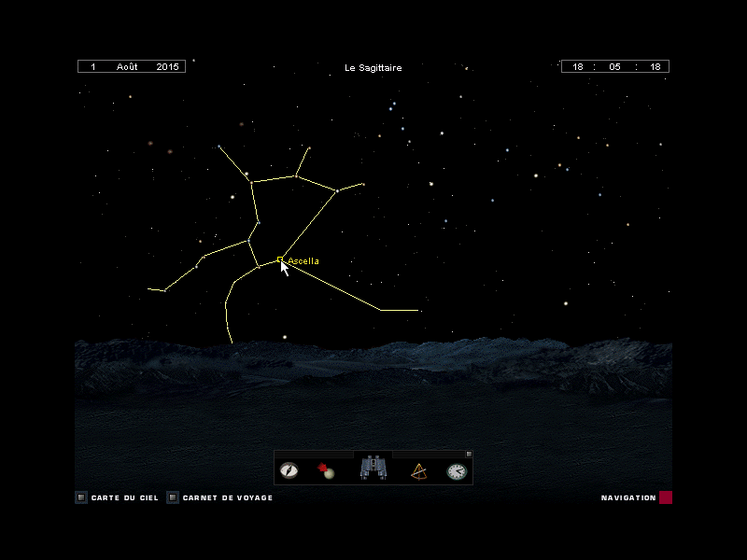Select the hours field showing 18
Image resolution: width=747 pixels, height=560 pixels.
pyautogui.click(x=578, y=66)
